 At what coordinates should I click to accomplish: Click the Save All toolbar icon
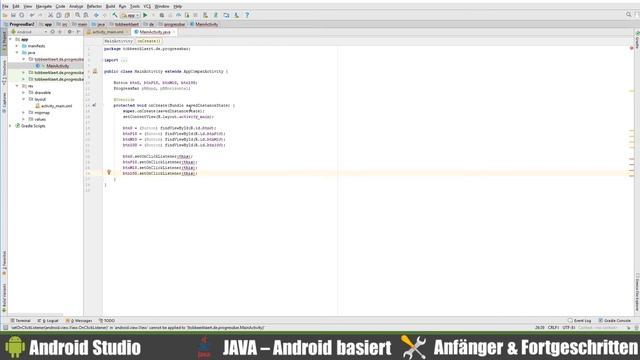13,15
